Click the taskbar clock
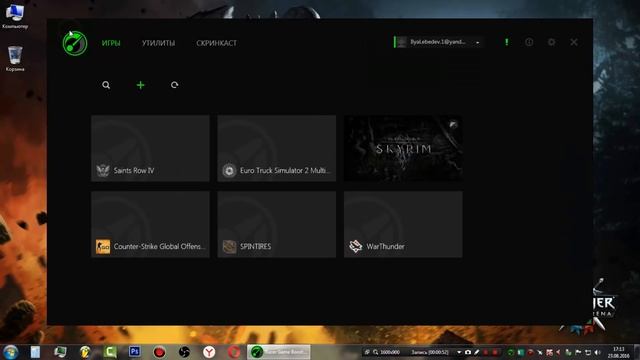The image size is (640, 360). click(619, 352)
